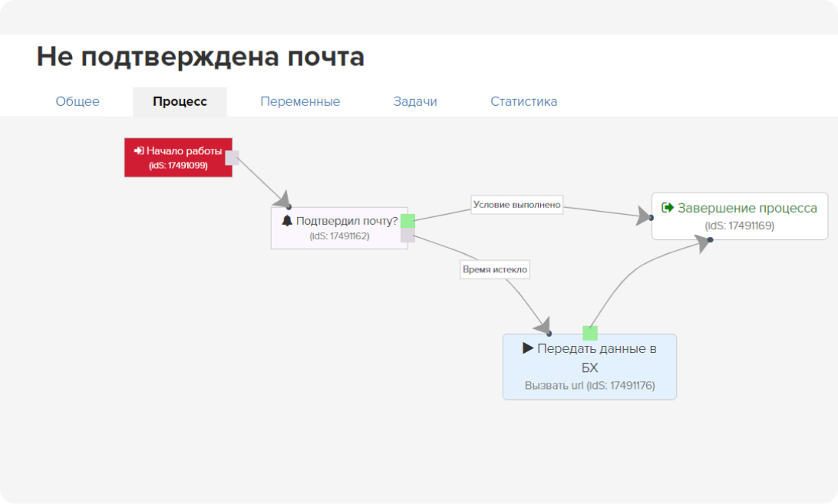Click the Условие выполнено transition label
This screenshot has width=838, height=504.
[516, 204]
